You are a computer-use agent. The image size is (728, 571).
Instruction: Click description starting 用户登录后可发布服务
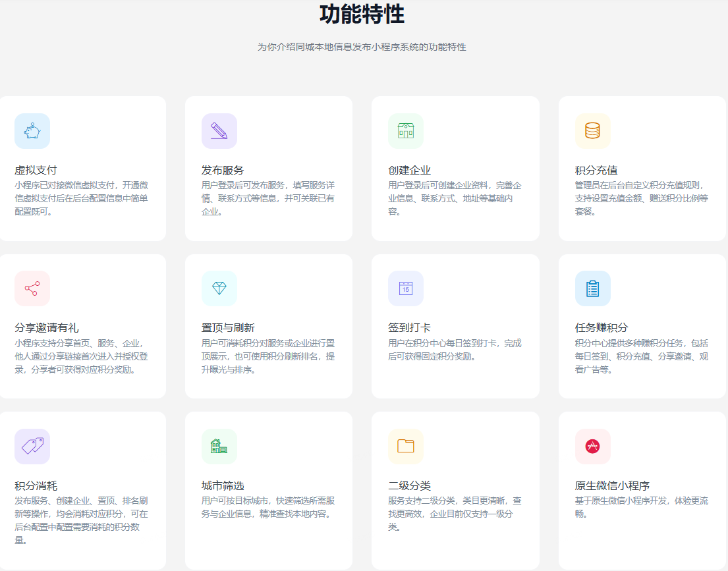tap(268, 198)
